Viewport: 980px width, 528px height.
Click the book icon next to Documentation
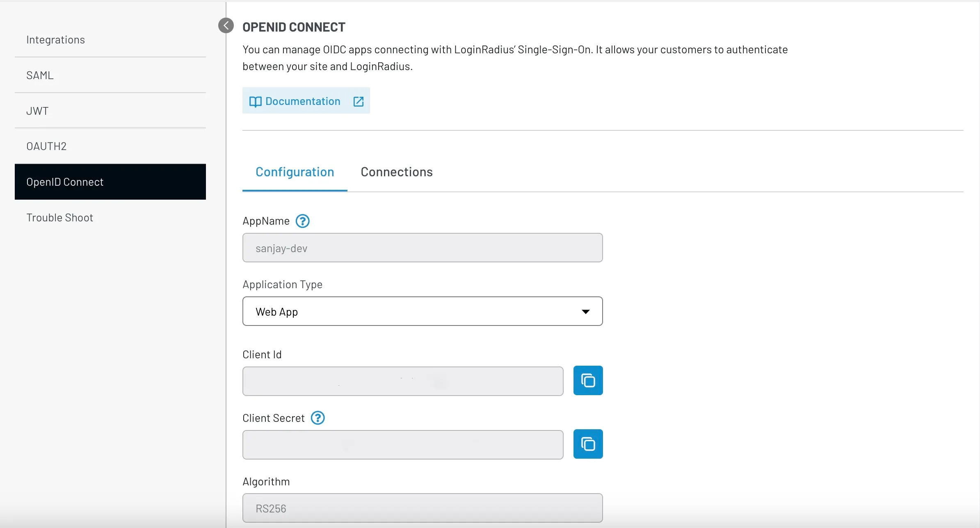pos(255,101)
